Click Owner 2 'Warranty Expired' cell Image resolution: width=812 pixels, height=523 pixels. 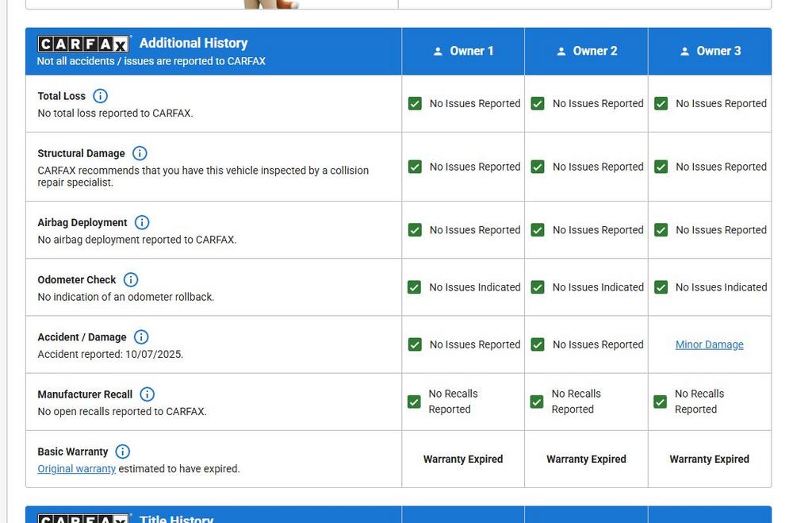click(x=586, y=460)
